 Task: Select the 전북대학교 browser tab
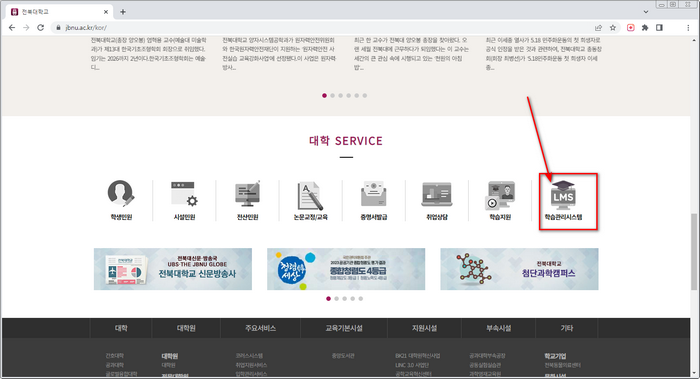[60, 12]
